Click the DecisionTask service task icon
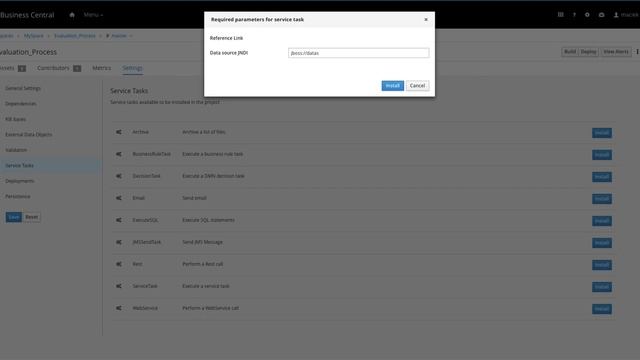This screenshot has width=640, height=360. click(x=119, y=176)
